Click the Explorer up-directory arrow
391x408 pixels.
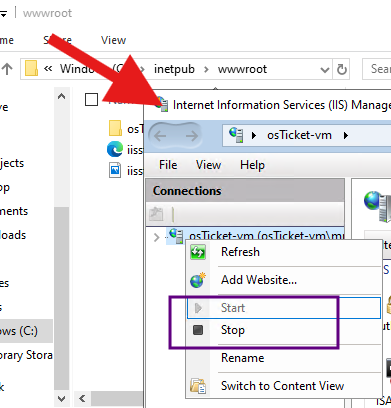7,69
